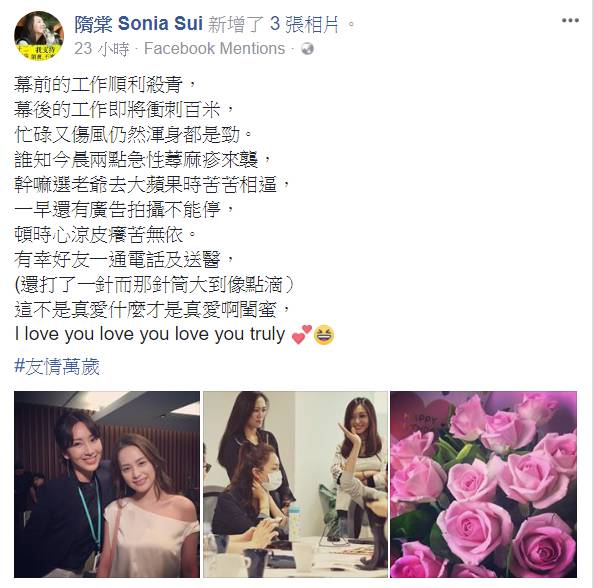
Task: Click the 3 張相片 album link
Action: click(304, 24)
